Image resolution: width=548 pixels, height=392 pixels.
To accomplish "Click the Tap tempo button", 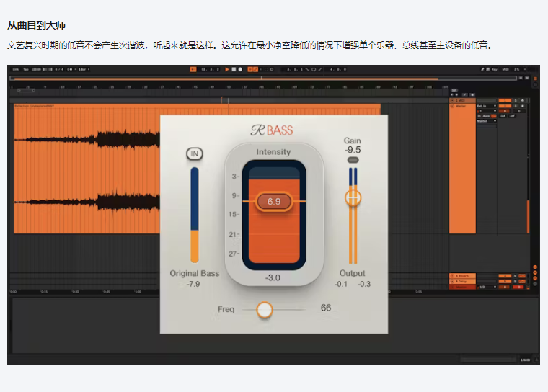I will (26, 69).
